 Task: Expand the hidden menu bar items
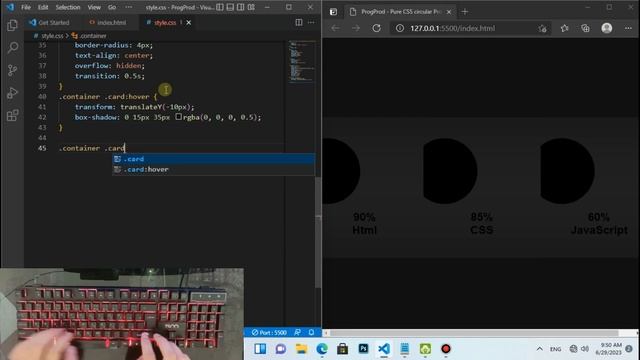[129, 7]
